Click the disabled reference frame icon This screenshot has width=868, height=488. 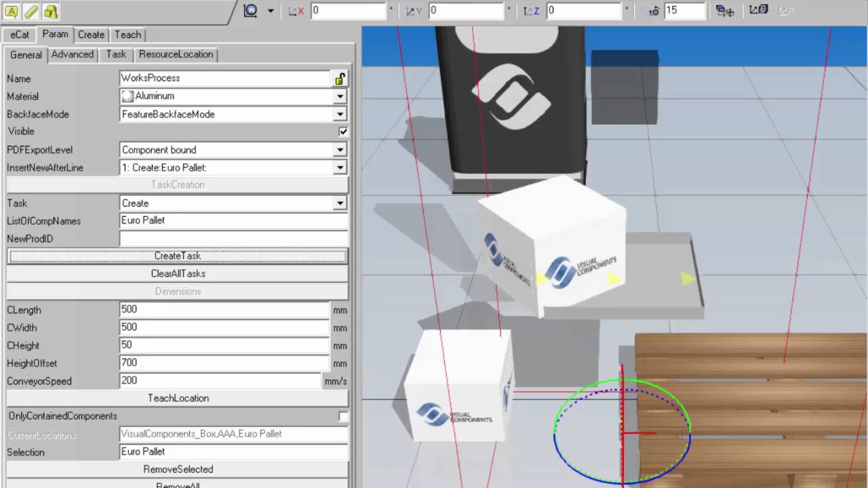[x=786, y=10]
